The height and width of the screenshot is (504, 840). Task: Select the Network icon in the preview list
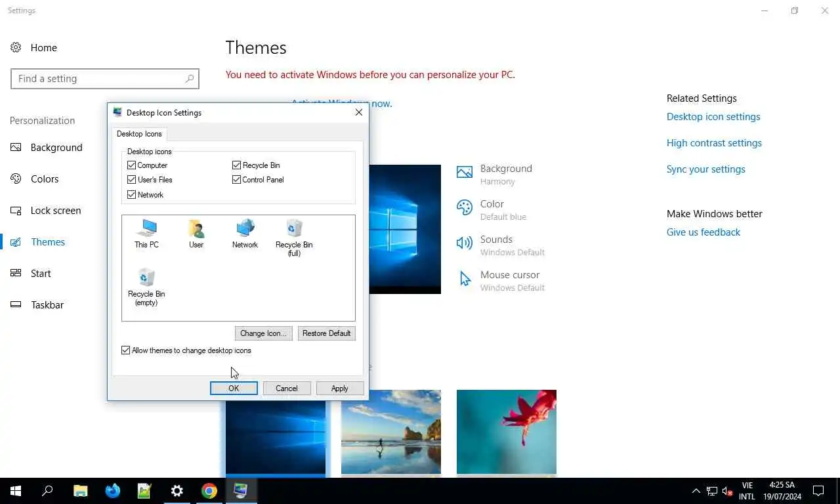click(245, 234)
